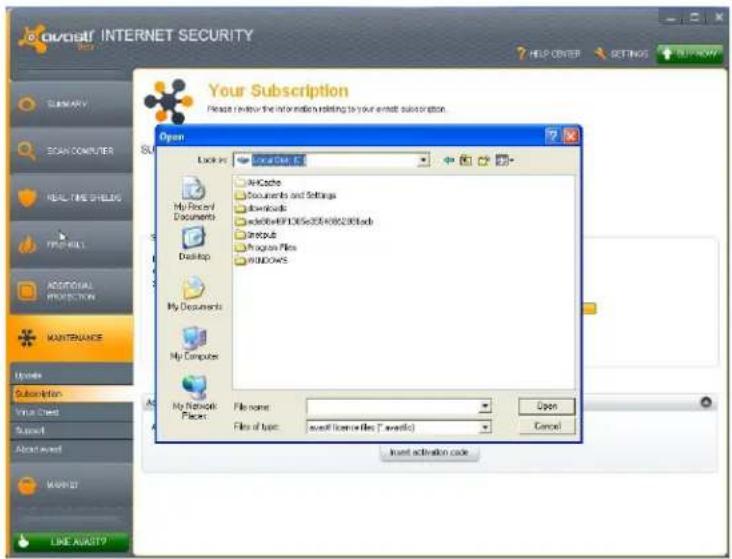Click the Market basket icon
The width and height of the screenshot is (732, 559).
click(x=27, y=485)
